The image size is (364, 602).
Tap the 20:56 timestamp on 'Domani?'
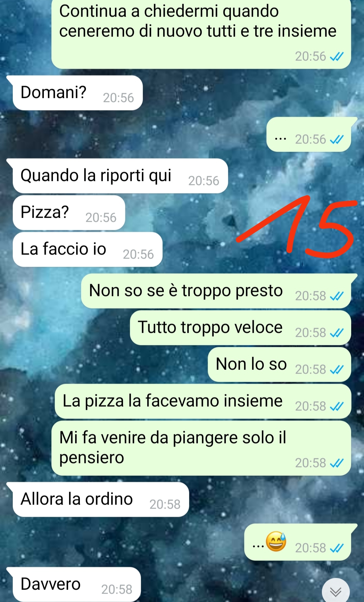point(118,98)
